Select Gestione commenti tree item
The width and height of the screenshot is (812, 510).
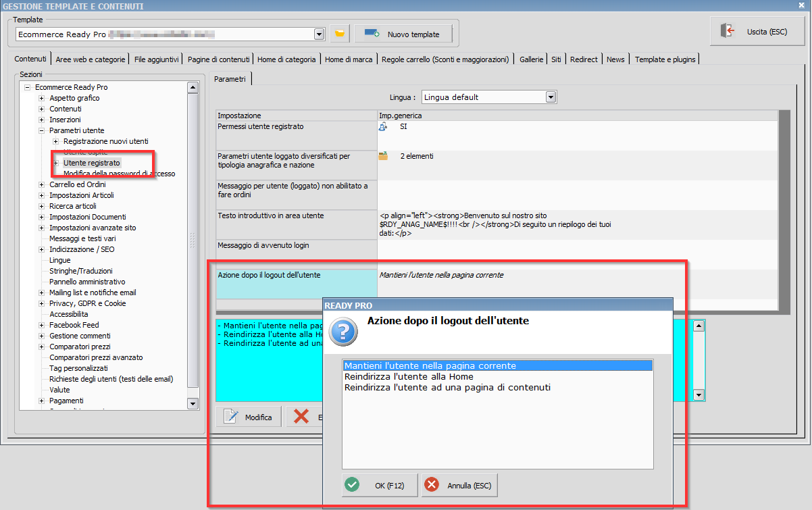[x=80, y=336]
